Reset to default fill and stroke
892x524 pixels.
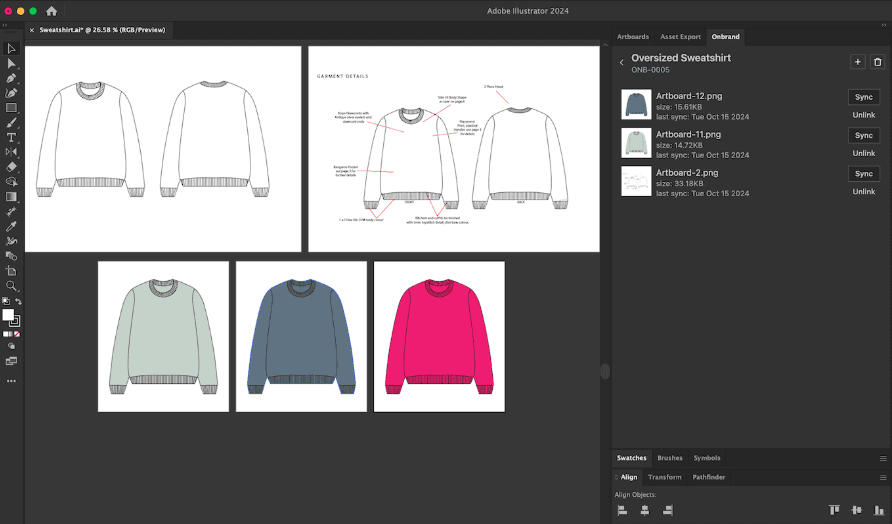pos(6,301)
